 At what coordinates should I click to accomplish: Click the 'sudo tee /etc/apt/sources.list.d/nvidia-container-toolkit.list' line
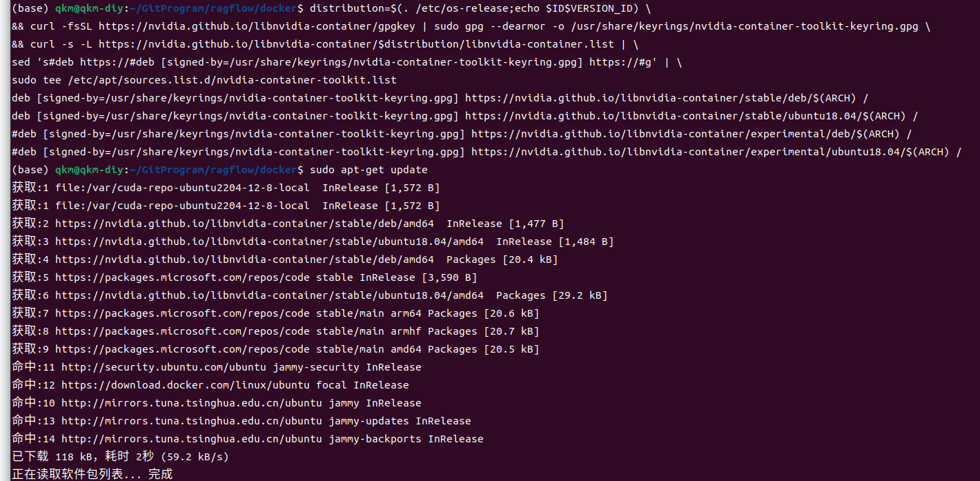click(x=204, y=81)
